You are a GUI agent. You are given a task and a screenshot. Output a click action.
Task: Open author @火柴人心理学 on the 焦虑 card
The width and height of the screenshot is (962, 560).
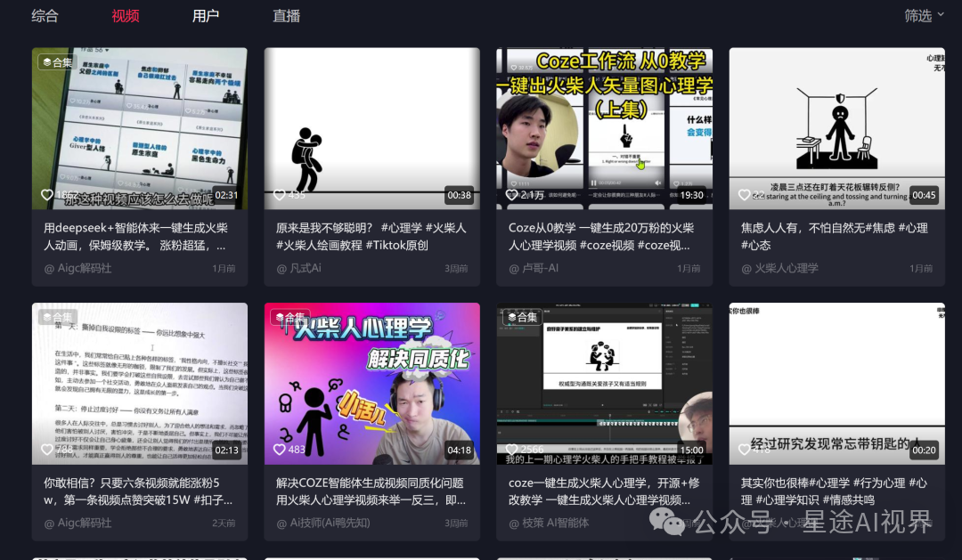(x=779, y=268)
